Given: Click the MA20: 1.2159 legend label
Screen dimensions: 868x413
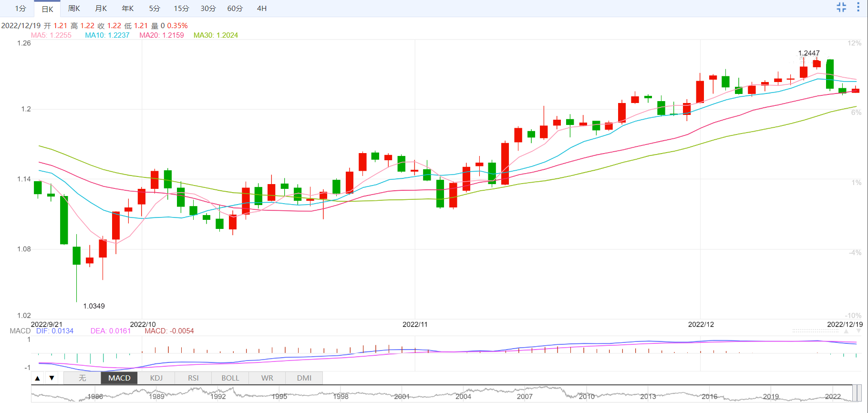Looking at the screenshot, I should pyautogui.click(x=162, y=35).
